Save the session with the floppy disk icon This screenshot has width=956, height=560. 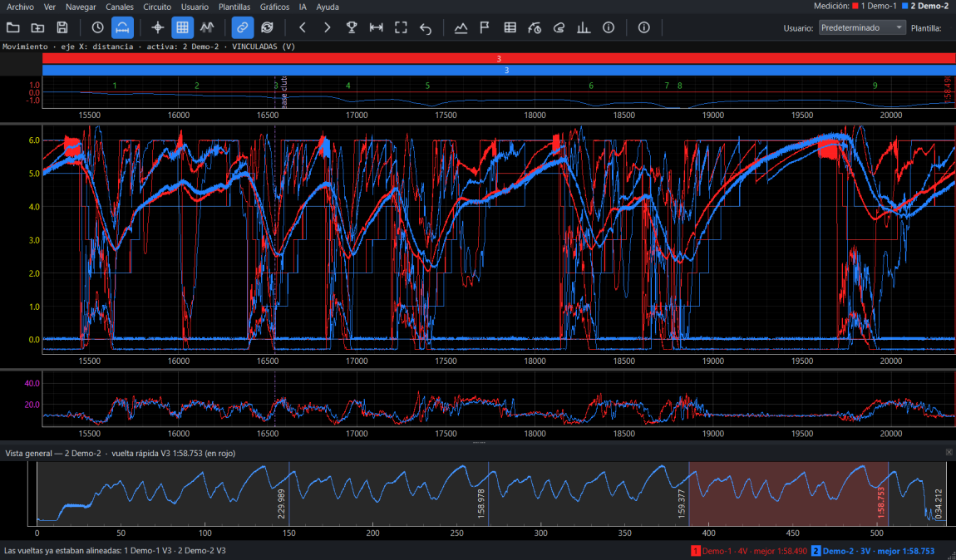click(62, 27)
